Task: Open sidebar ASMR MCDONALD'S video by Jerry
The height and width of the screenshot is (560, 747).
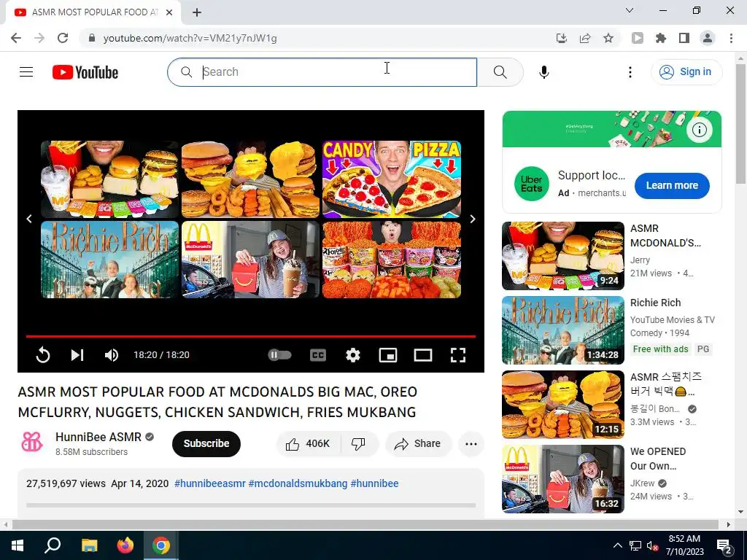Action: pyautogui.click(x=563, y=256)
